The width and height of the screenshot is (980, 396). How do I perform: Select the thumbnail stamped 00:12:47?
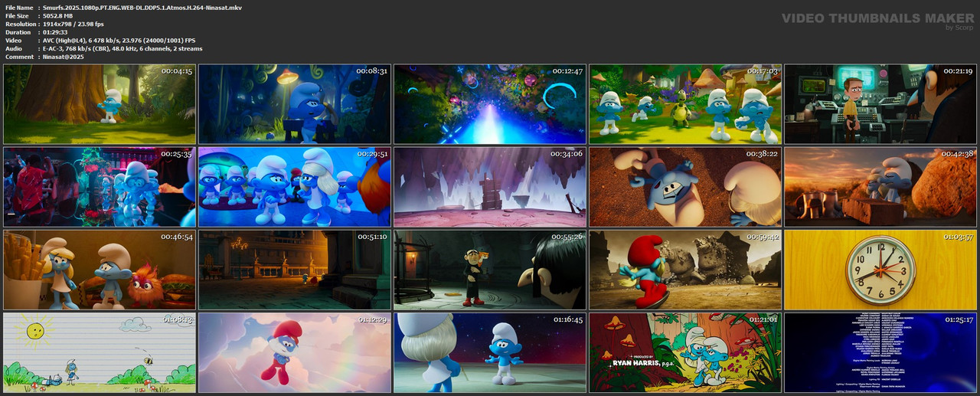(490, 104)
